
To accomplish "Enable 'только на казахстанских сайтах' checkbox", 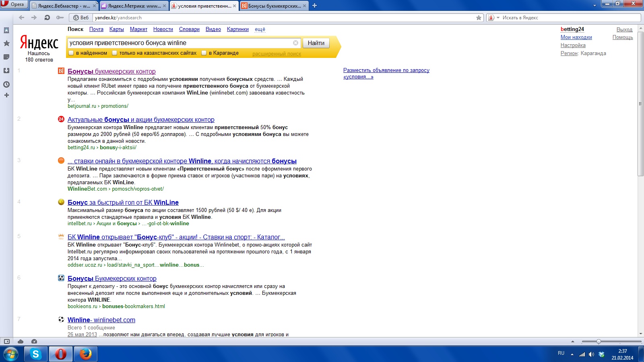I will (x=115, y=53).
